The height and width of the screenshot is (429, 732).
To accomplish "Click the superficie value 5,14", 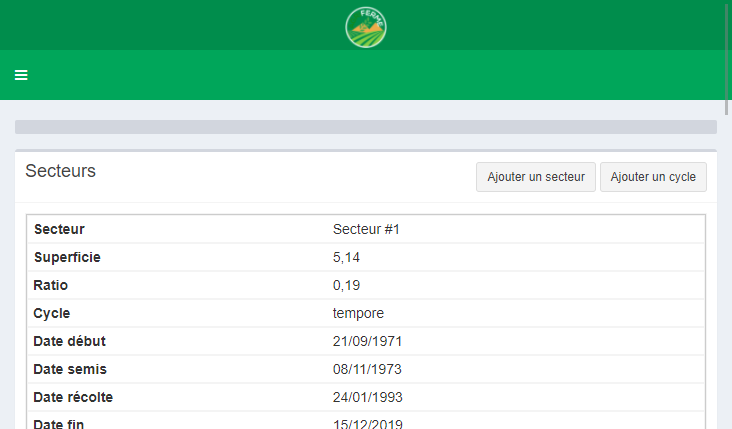I will [x=346, y=257].
